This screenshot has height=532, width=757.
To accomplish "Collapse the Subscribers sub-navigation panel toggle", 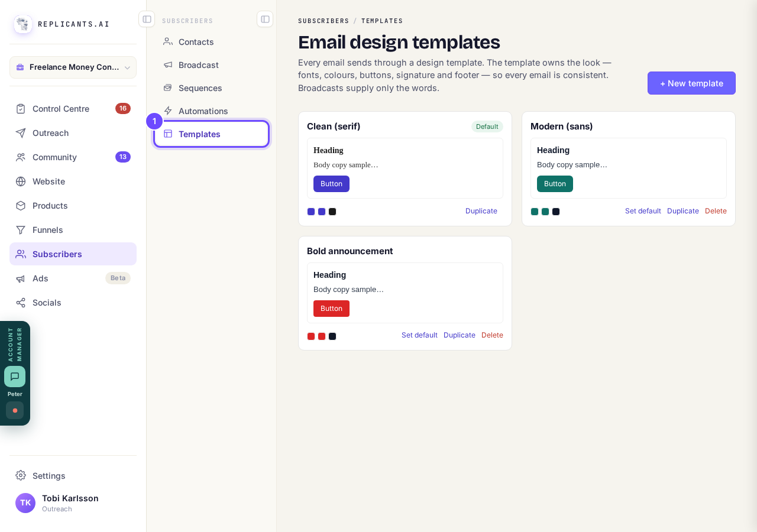I will 265,19.
